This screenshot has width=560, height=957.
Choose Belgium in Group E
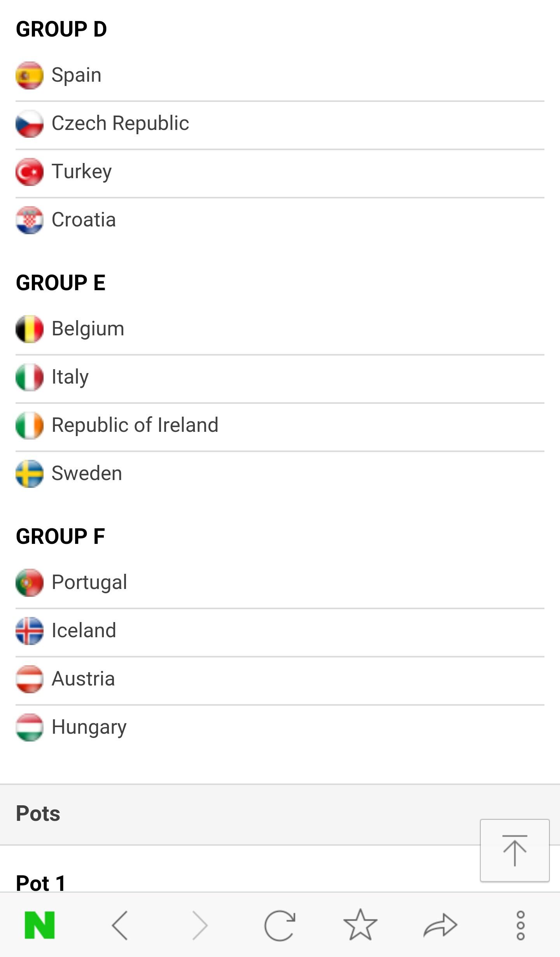(x=88, y=329)
